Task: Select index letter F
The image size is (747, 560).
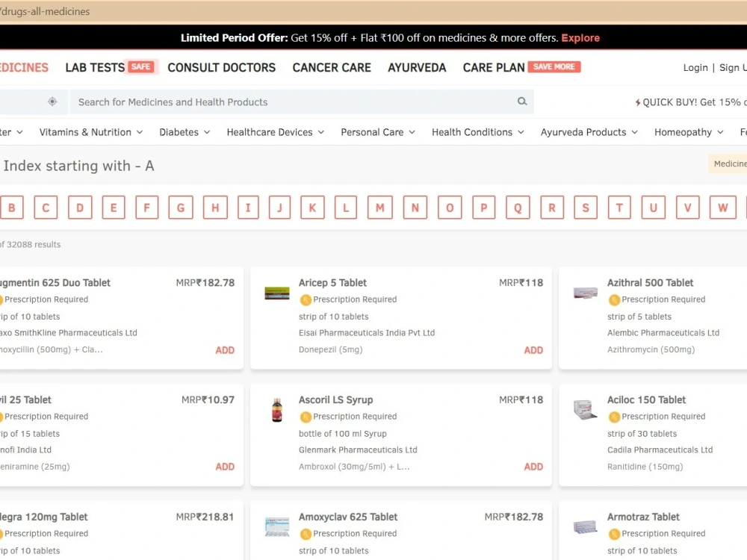Action: tap(146, 207)
